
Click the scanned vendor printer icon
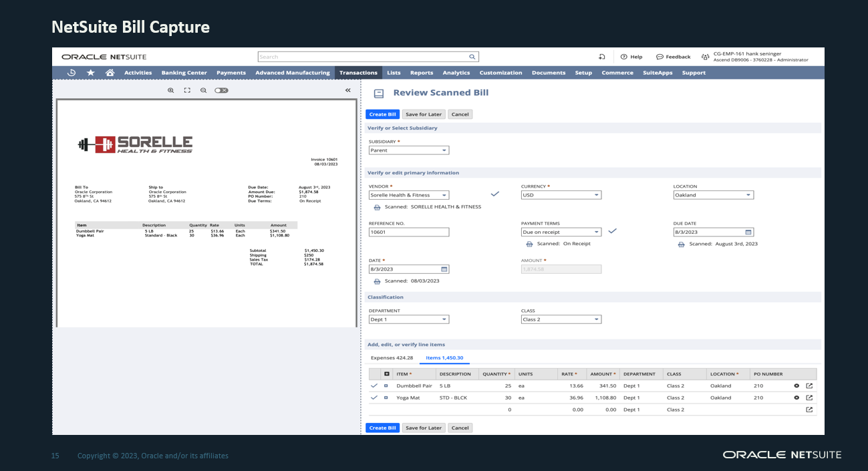click(377, 207)
